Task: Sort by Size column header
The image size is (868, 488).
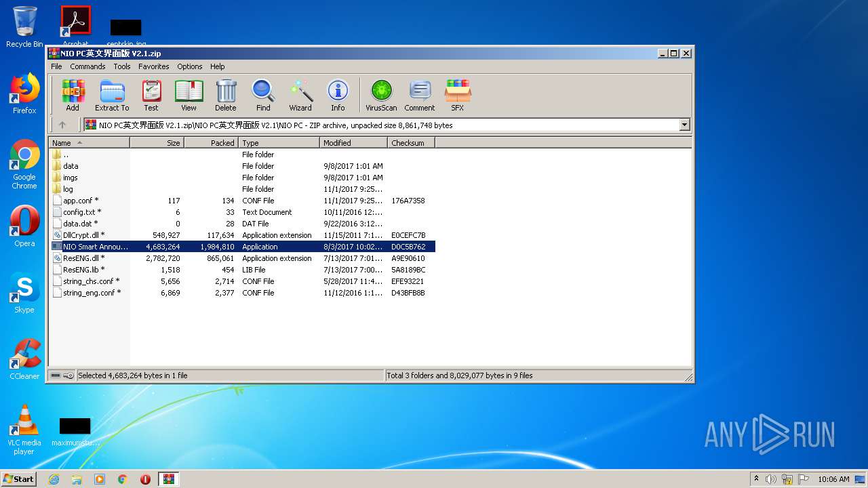Action: [x=157, y=143]
